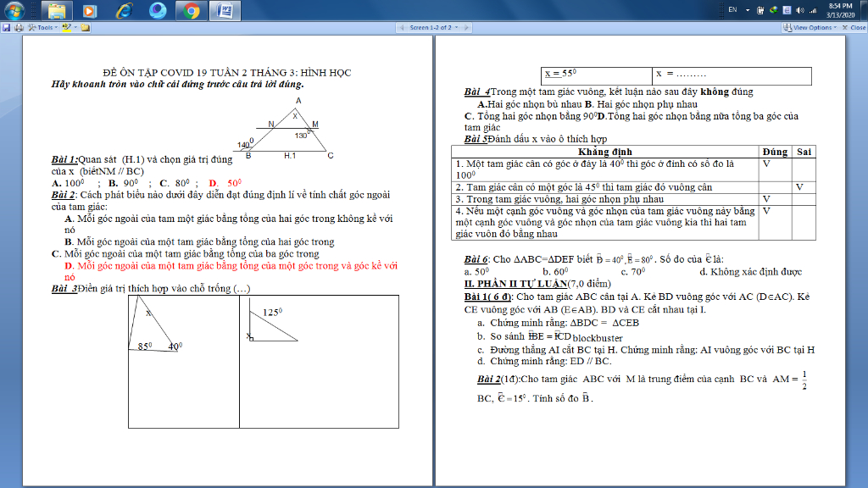Open the Tools dropdown menu
Viewport: 868px width, 488px height.
coord(42,27)
